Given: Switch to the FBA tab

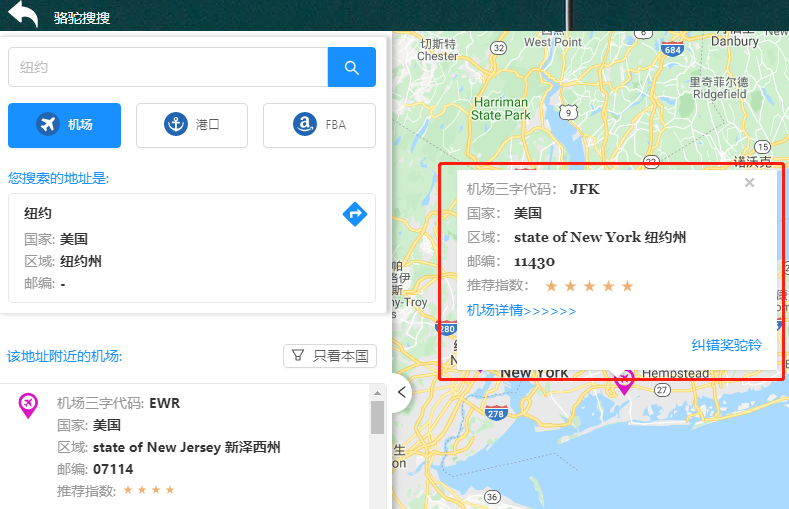Looking at the screenshot, I should pyautogui.click(x=319, y=125).
